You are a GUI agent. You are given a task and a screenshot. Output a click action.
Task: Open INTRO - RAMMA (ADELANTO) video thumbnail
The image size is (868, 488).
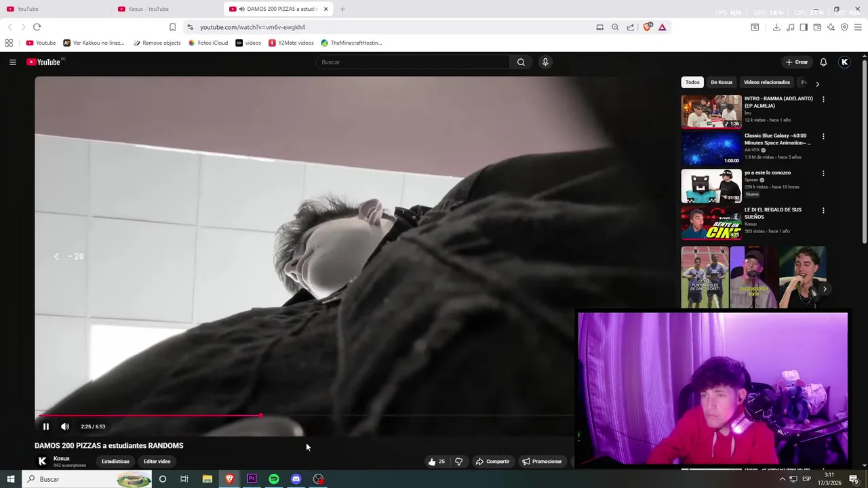[x=711, y=112]
